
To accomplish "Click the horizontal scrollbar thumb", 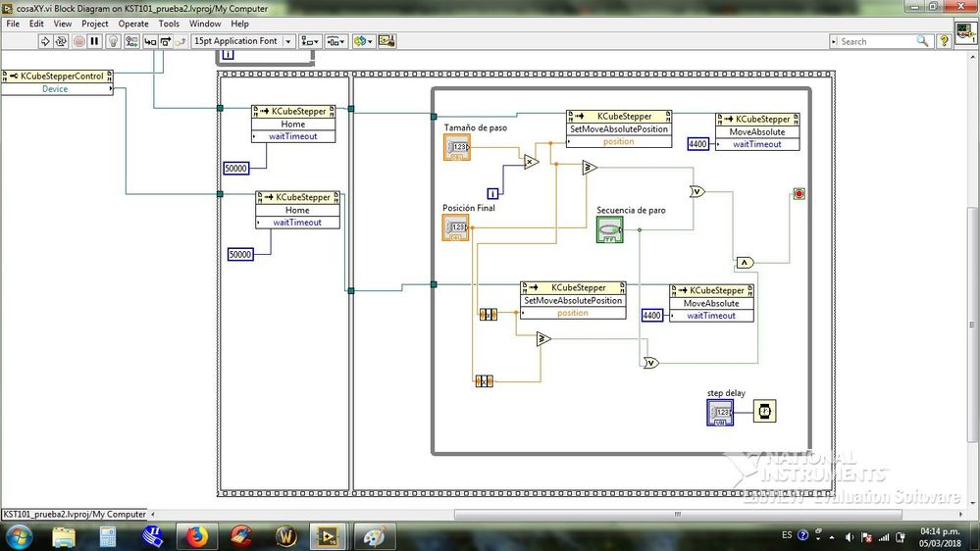I will coord(678,514).
